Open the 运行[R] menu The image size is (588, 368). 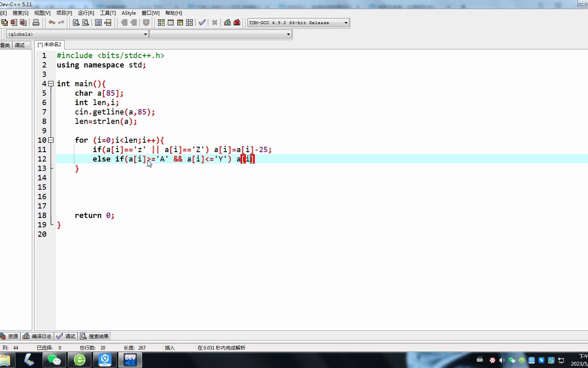coord(86,13)
